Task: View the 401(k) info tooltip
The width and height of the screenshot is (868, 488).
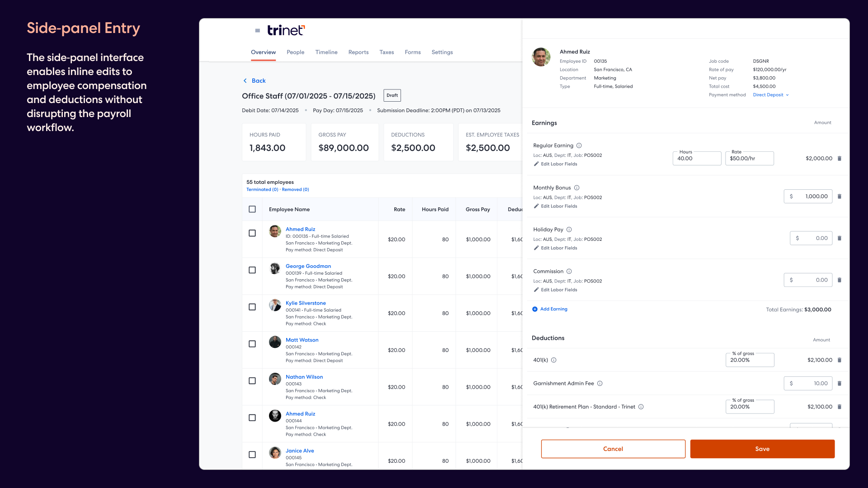Action: click(554, 360)
